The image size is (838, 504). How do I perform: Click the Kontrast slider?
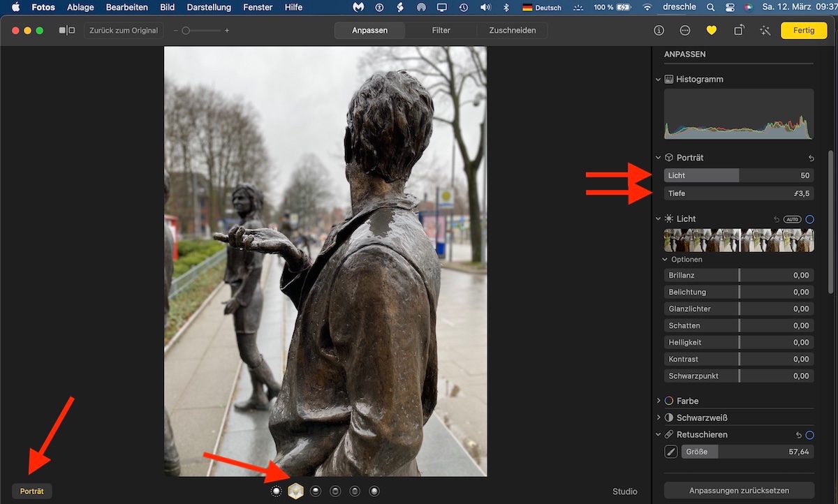coord(739,359)
